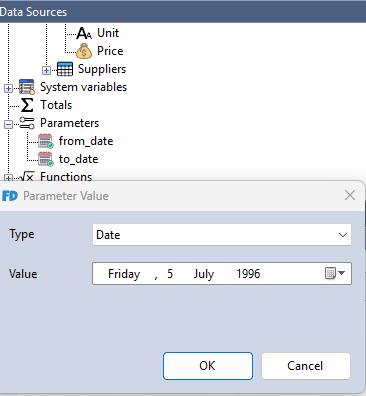Close the Parameter Value dialog

350,195
